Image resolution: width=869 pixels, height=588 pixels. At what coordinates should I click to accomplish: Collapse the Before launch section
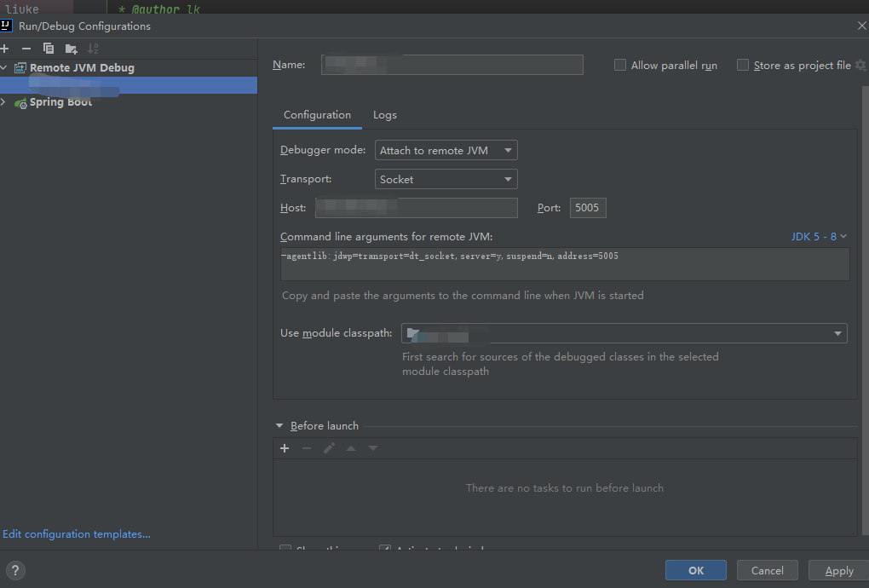coord(279,425)
